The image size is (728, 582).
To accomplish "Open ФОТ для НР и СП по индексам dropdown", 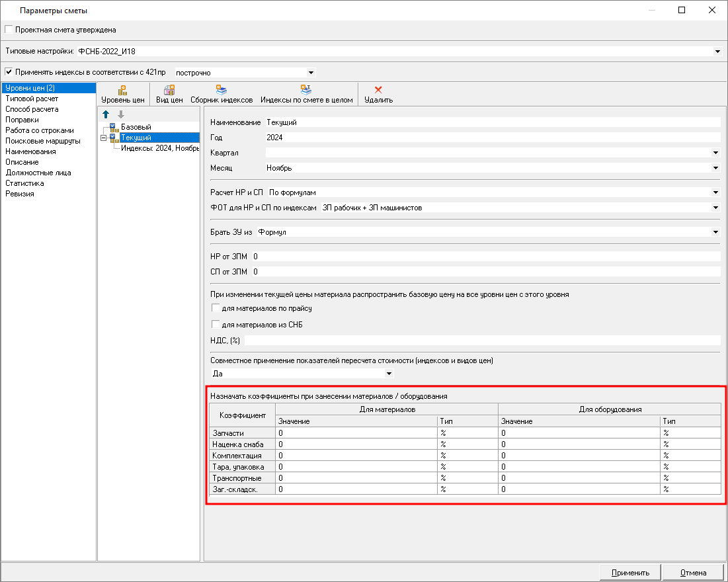I will point(715,208).
